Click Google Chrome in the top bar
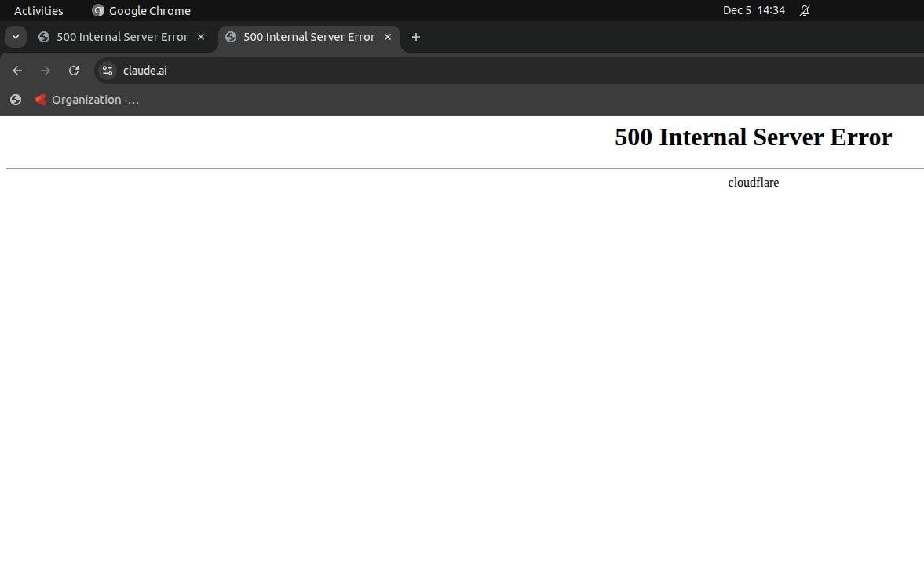Image resolution: width=924 pixels, height=565 pixels. click(141, 10)
